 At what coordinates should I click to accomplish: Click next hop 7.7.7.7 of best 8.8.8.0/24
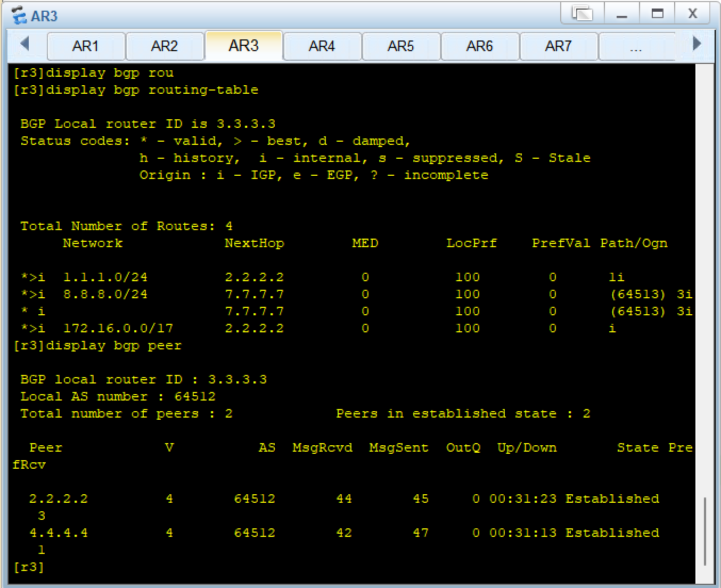point(255,294)
